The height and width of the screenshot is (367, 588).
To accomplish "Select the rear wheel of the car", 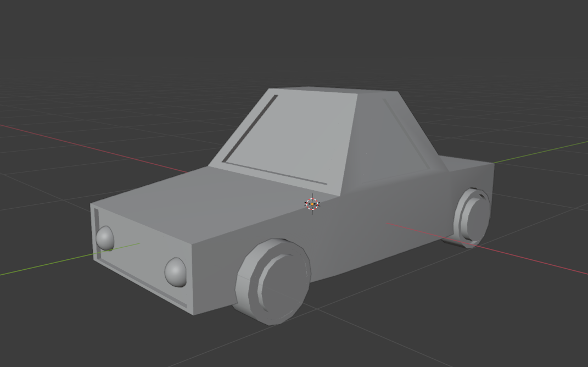I will click(472, 218).
